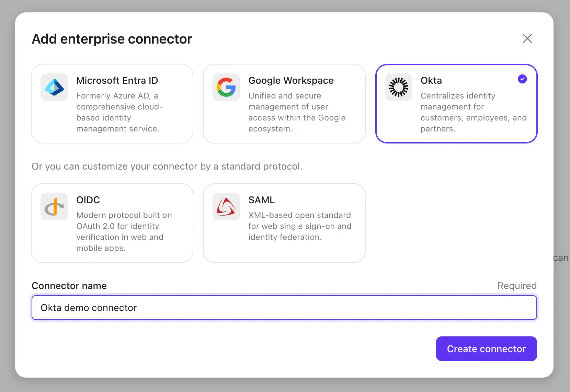Screen dimensions: 570x392
Task: Click the checkmark badge on the Okta card
Action: coord(522,79)
